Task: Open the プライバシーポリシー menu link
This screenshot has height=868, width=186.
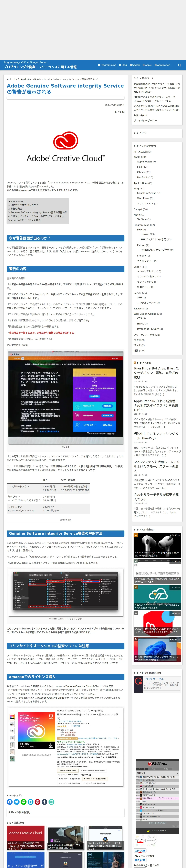Action: click(145, 121)
